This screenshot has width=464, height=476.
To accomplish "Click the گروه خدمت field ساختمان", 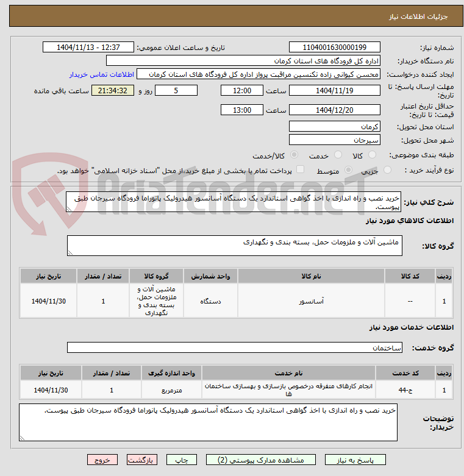I will [x=234, y=347].
